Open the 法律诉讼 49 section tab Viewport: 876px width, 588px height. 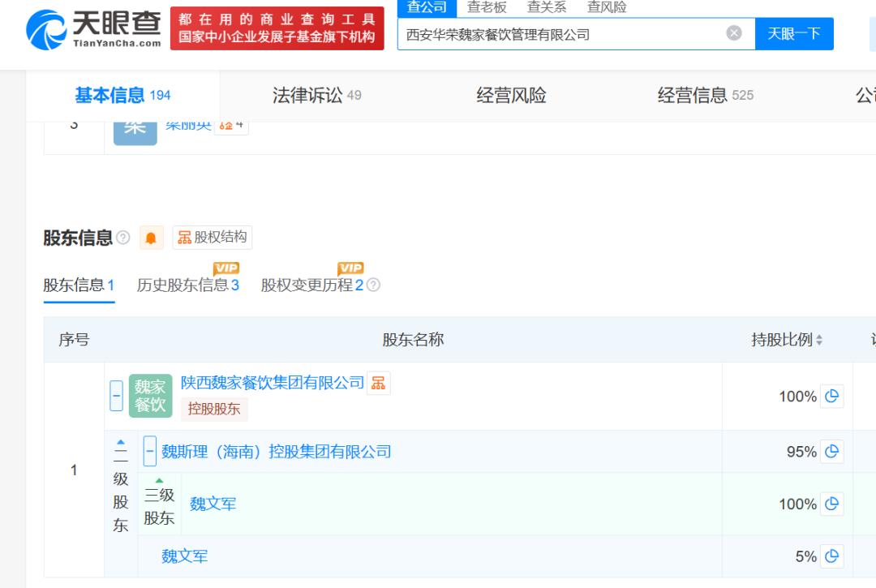coord(317,96)
